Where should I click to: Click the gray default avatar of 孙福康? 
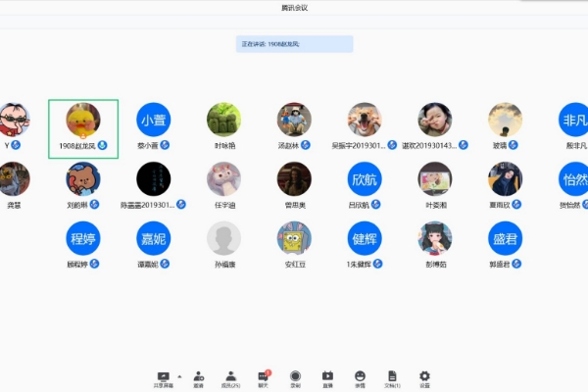click(x=223, y=238)
